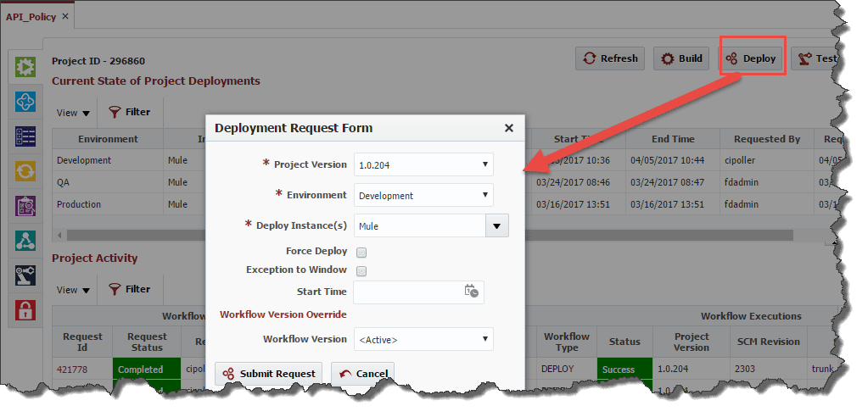868x417 pixels.
Task: Click into the Start Time input field
Action: [407, 292]
